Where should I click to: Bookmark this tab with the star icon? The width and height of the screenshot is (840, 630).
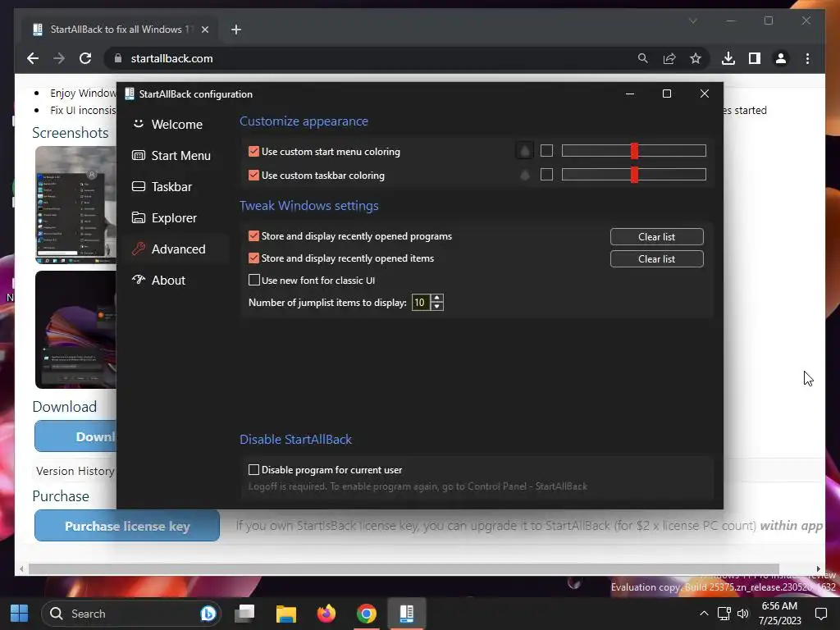tap(696, 58)
